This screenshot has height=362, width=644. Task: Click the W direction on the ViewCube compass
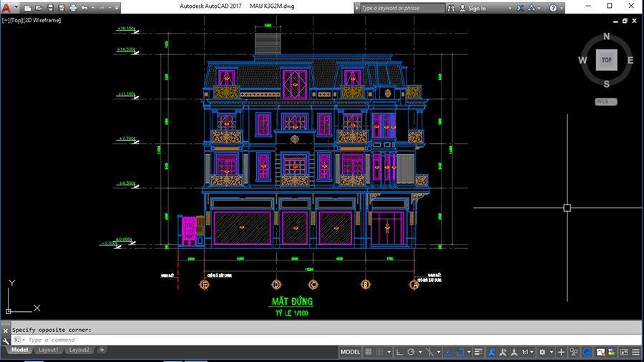[582, 60]
